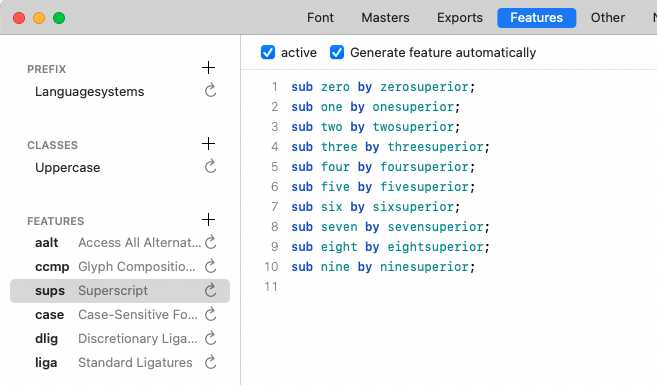Click code line 'sub zero by zerosuperior;'

click(383, 87)
